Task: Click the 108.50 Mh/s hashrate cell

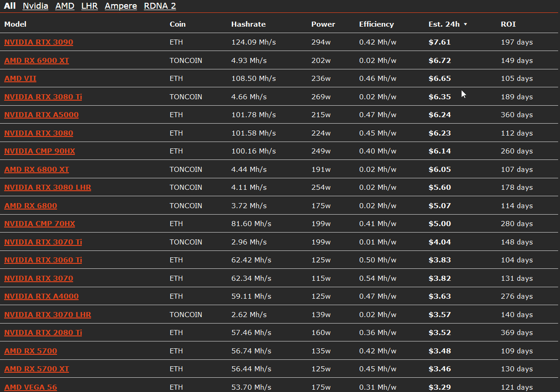Action: [x=253, y=78]
